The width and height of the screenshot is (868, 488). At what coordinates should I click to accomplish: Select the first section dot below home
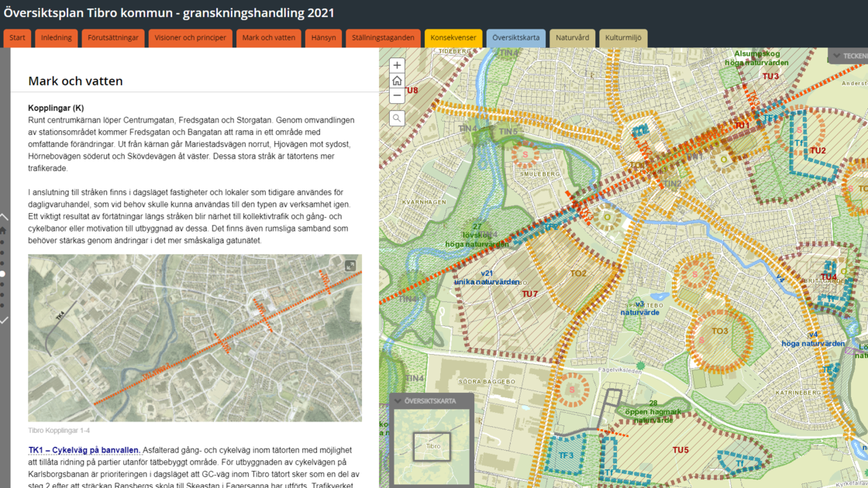tap(3, 242)
